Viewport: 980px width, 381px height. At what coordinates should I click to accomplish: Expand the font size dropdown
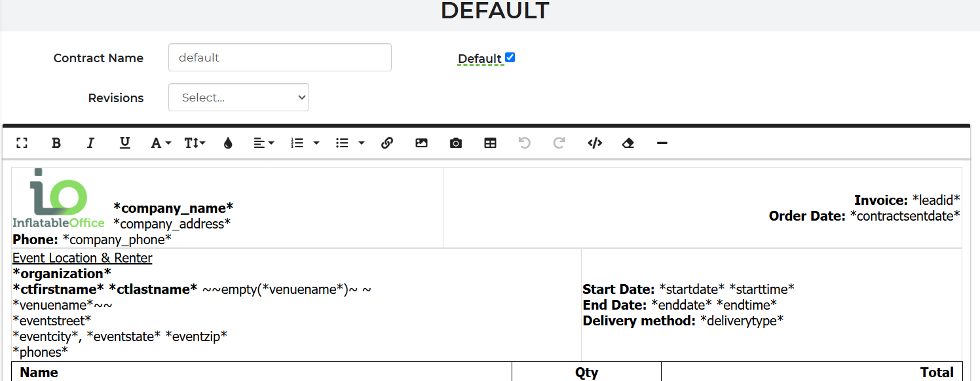point(195,143)
